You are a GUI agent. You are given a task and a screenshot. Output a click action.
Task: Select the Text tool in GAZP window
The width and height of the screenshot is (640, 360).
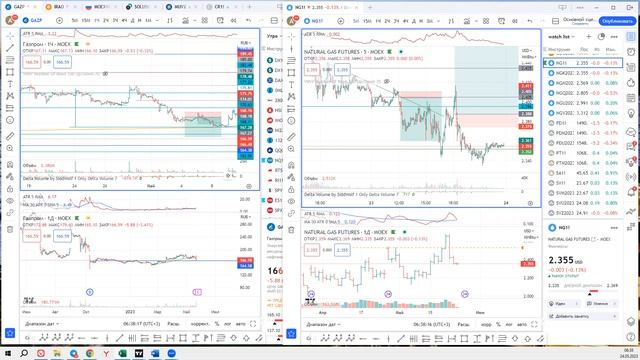tap(10, 84)
